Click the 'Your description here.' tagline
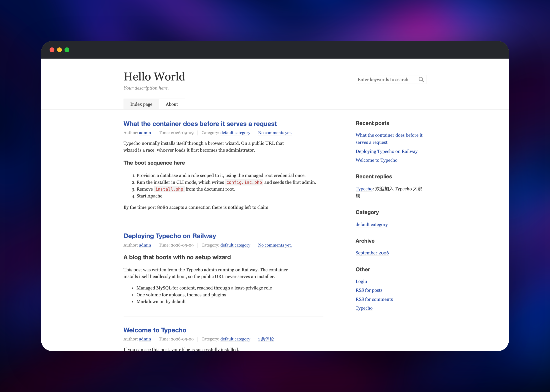Screen dimensions: 550x392 pos(146,88)
